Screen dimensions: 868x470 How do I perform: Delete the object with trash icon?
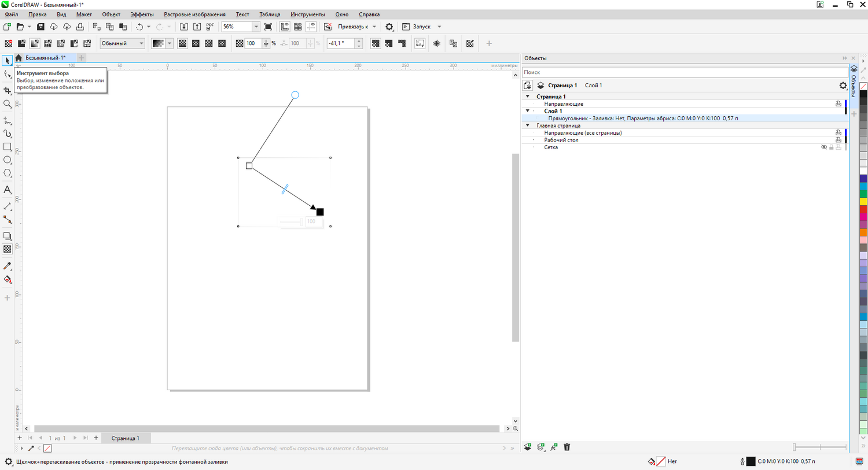pos(567,447)
